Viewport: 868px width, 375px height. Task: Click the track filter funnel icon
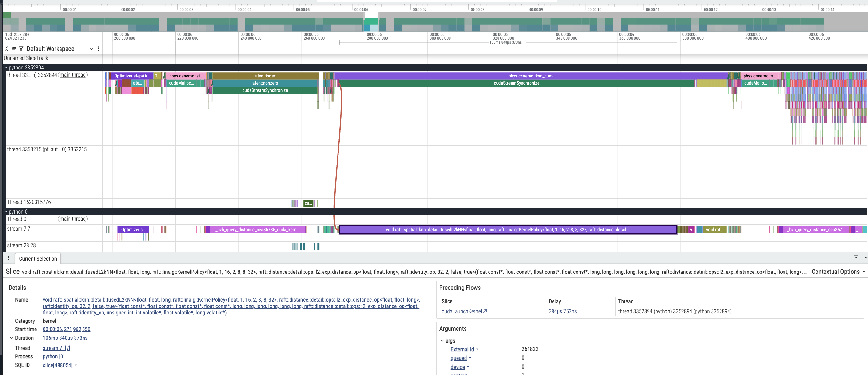coord(21,49)
